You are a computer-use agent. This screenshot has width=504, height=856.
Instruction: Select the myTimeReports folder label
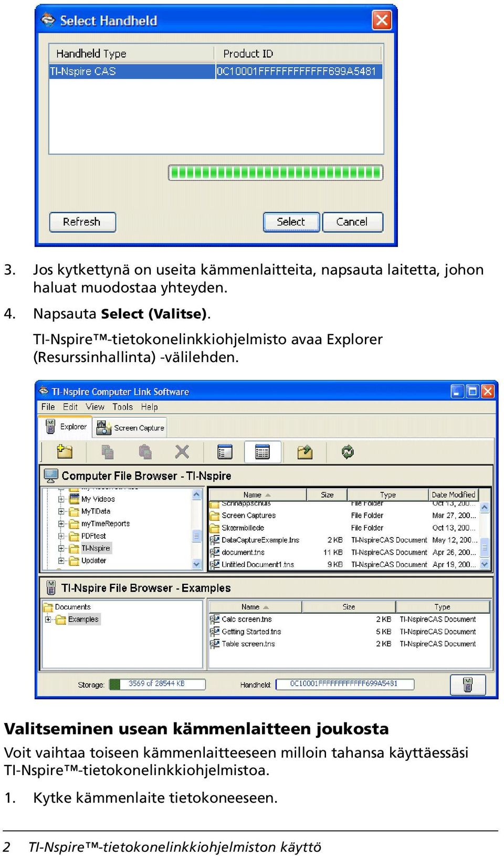[106, 524]
